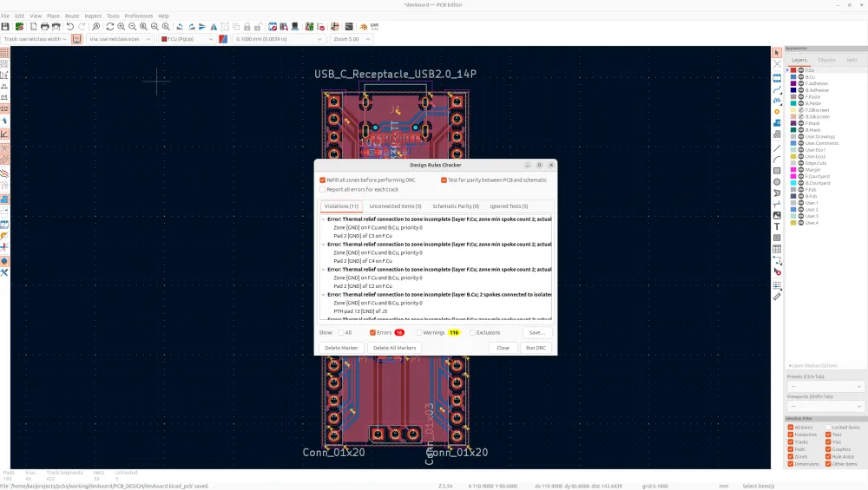Click the Undo icon in the toolbar
The width and height of the screenshot is (868, 490).
[70, 27]
